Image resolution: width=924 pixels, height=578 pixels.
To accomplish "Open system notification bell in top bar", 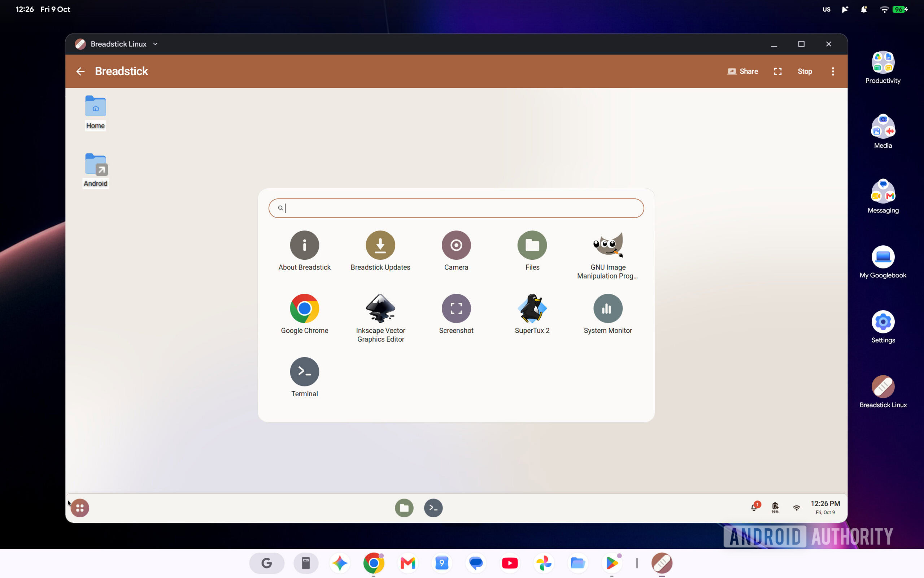I will click(864, 9).
